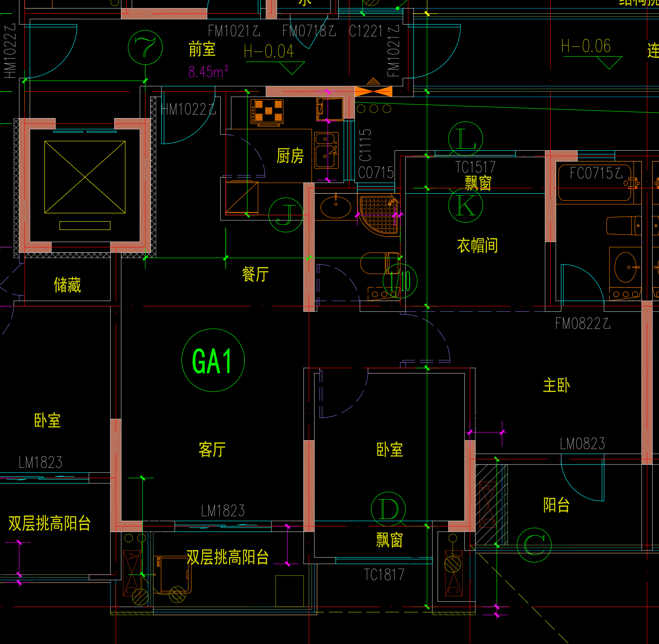Select the 前室 room label
This screenshot has width=659, height=644.
click(202, 49)
